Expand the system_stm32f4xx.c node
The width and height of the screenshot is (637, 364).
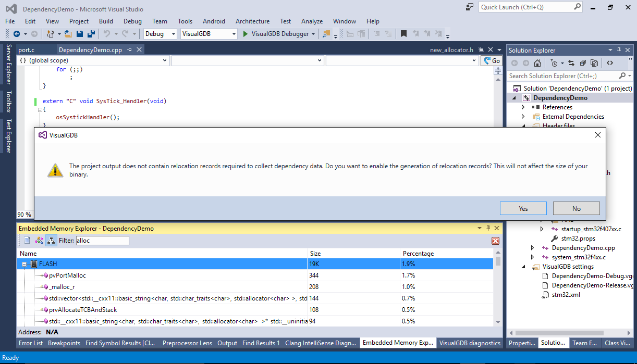point(532,257)
